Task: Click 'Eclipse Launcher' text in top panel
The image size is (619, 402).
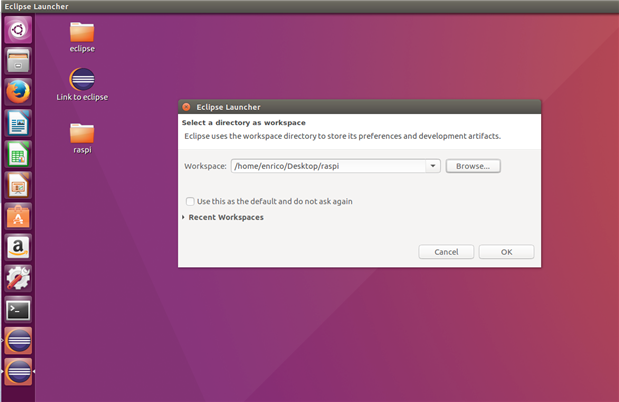Action: (36, 6)
